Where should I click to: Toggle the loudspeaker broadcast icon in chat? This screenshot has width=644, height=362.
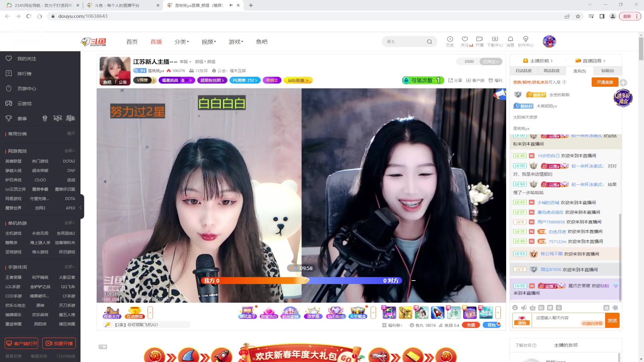[x=523, y=307]
